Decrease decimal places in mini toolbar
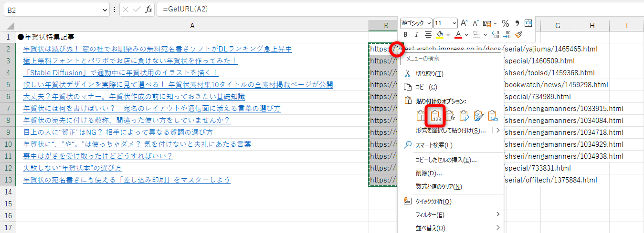 (507, 35)
